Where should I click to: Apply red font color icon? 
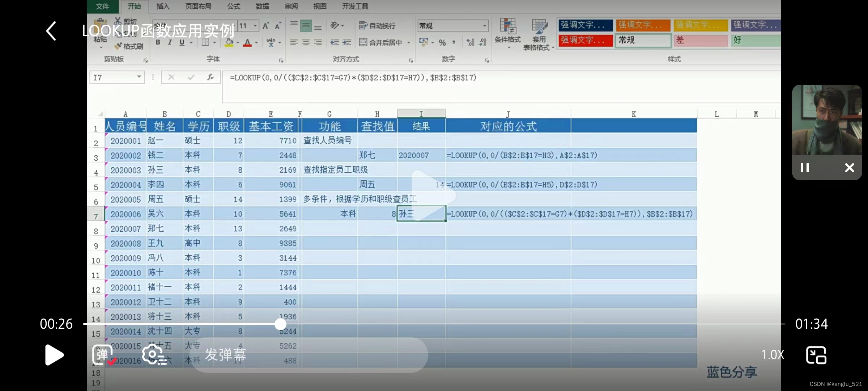[247, 43]
